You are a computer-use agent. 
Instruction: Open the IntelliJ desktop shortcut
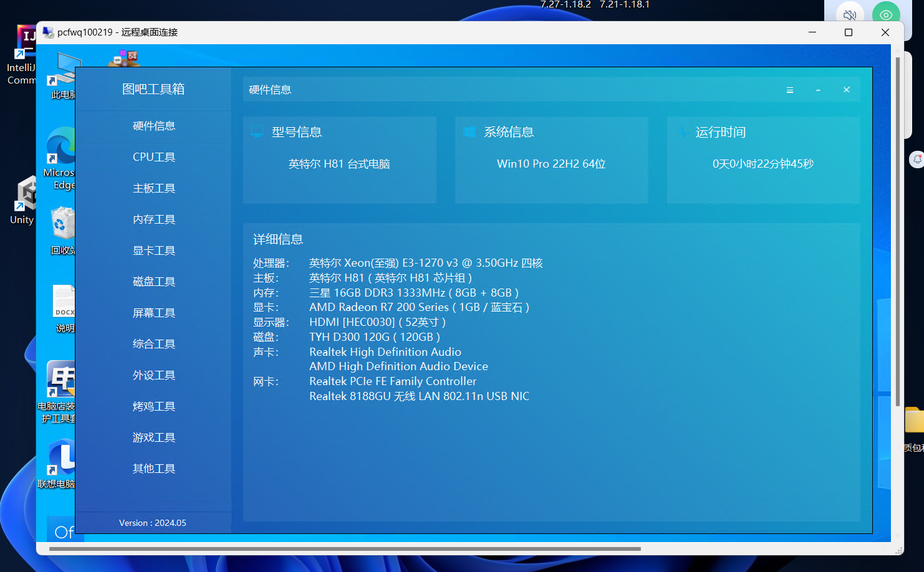21,56
